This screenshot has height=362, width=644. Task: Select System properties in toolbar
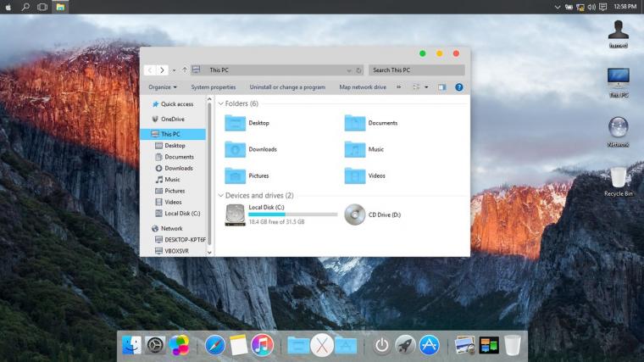(x=214, y=87)
